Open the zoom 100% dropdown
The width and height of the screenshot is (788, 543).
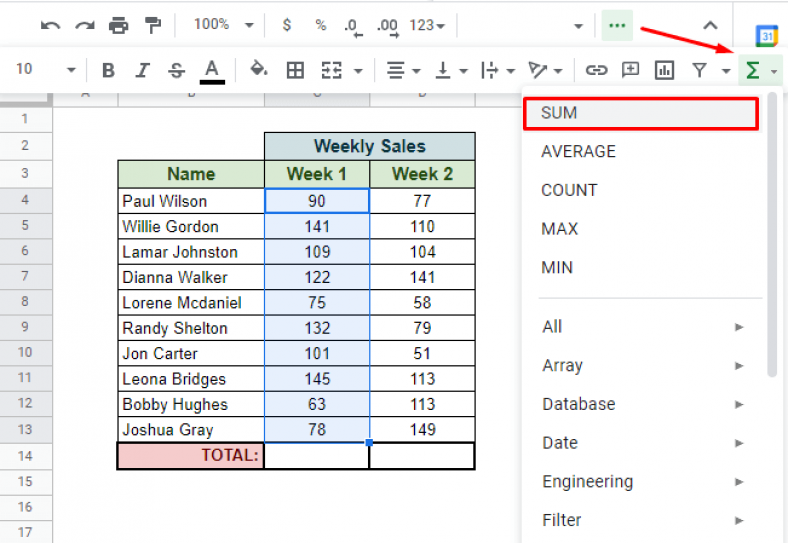[223, 25]
